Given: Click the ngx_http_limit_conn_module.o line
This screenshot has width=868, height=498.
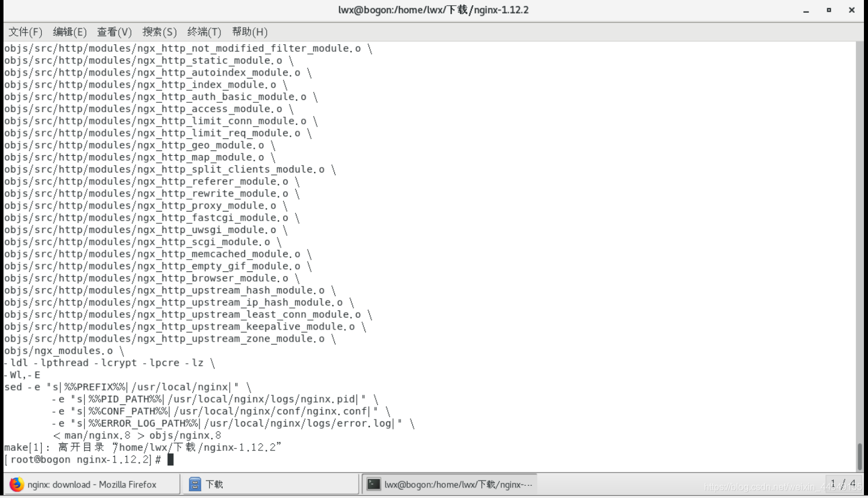Looking at the screenshot, I should [161, 121].
